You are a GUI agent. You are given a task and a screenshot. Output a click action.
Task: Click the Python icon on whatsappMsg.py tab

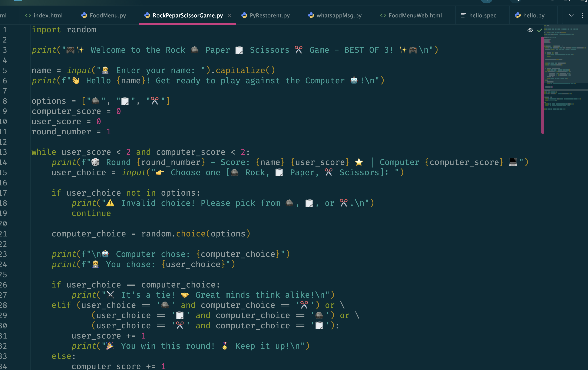coord(311,15)
